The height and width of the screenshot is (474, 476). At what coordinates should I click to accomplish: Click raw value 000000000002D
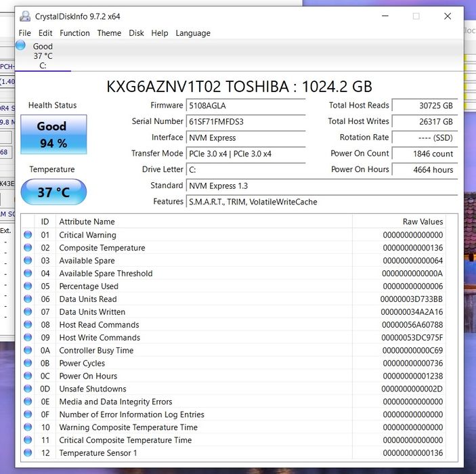(412, 389)
